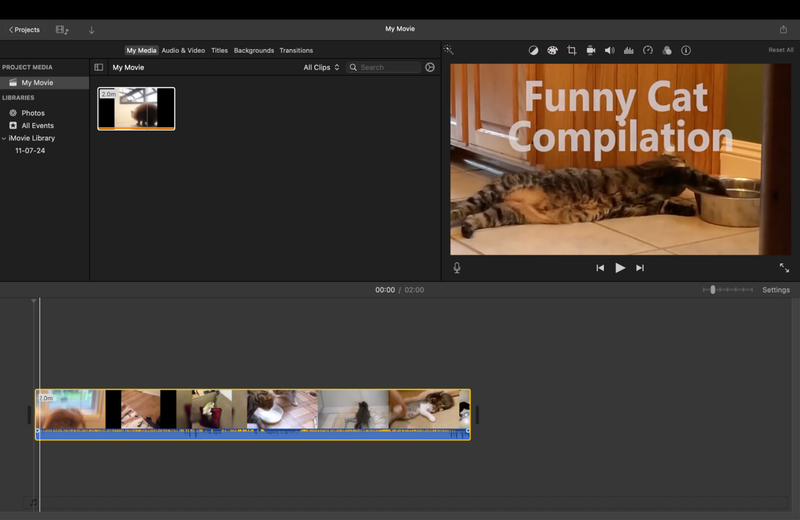Image resolution: width=800 pixels, height=520 pixels.
Task: Select All Events in libraries
Action: [x=37, y=126]
